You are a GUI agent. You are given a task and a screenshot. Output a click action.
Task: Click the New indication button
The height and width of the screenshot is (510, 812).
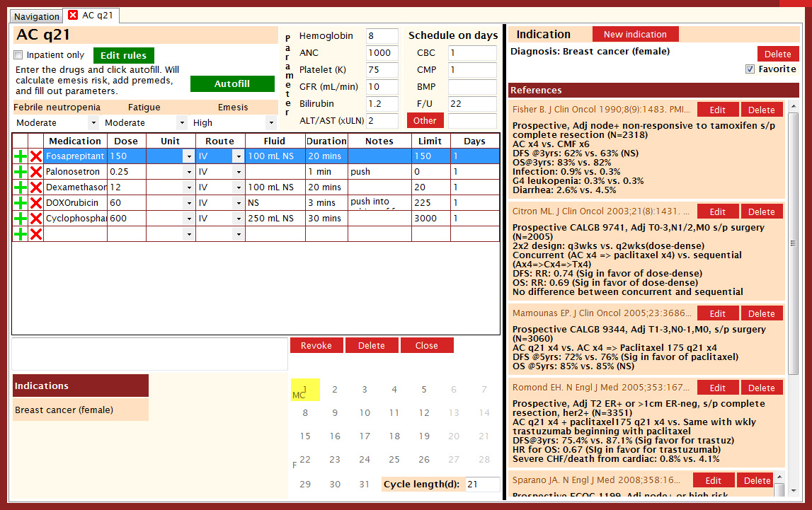[x=636, y=34]
